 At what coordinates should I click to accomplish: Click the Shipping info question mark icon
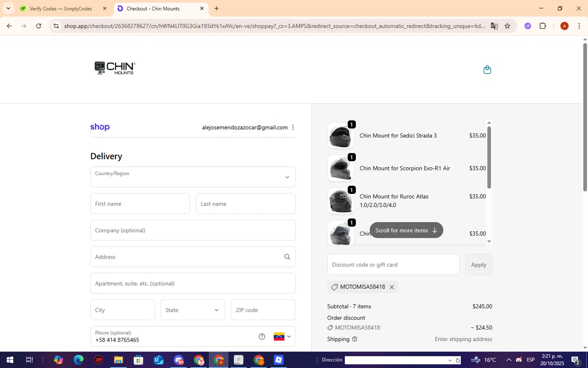click(x=355, y=339)
